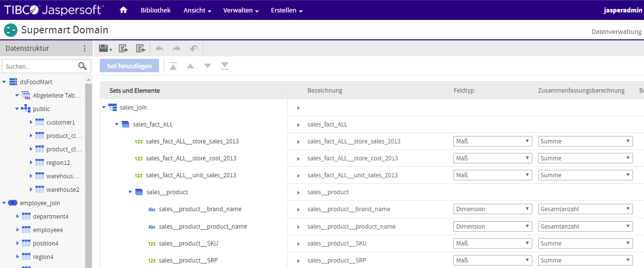This screenshot has height=268, width=644.
Task: Collapse the sales_join tree node
Action: point(104,108)
